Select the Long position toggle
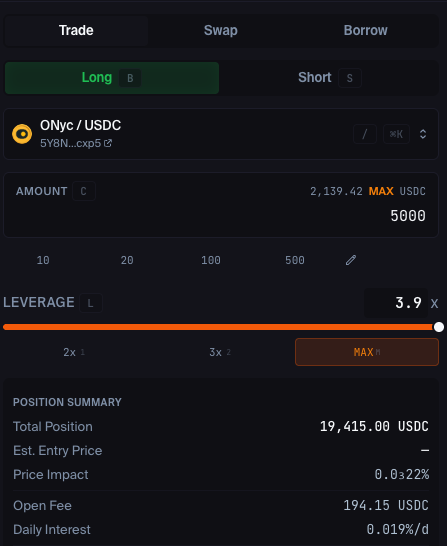This screenshot has width=447, height=546. pos(112,78)
